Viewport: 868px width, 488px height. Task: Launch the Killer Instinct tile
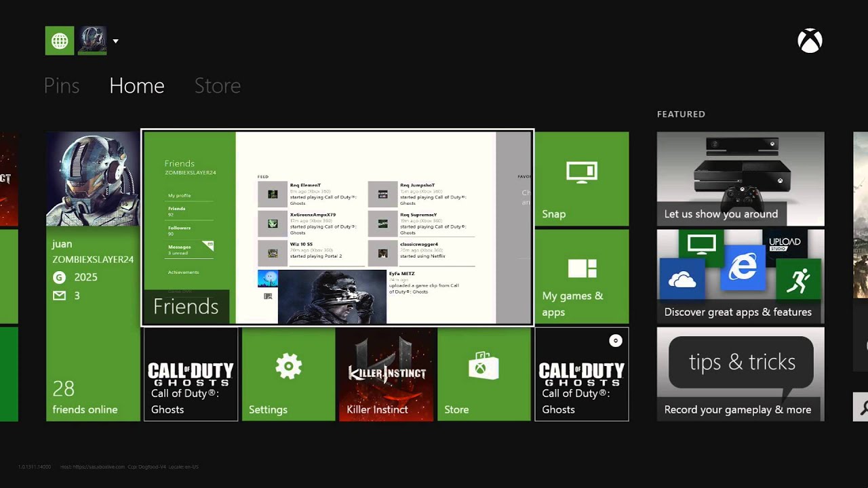click(386, 374)
